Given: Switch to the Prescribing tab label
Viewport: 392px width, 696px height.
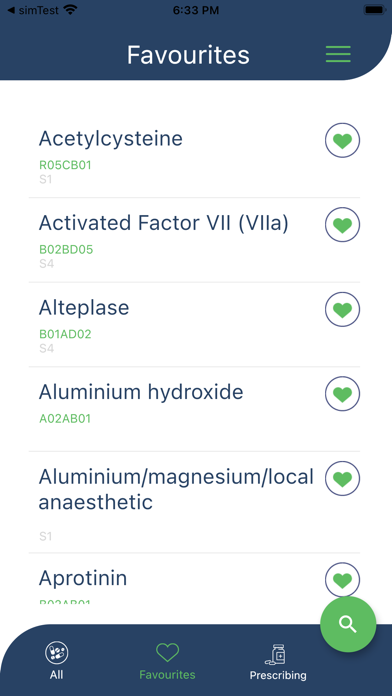Looking at the screenshot, I should coord(278,676).
